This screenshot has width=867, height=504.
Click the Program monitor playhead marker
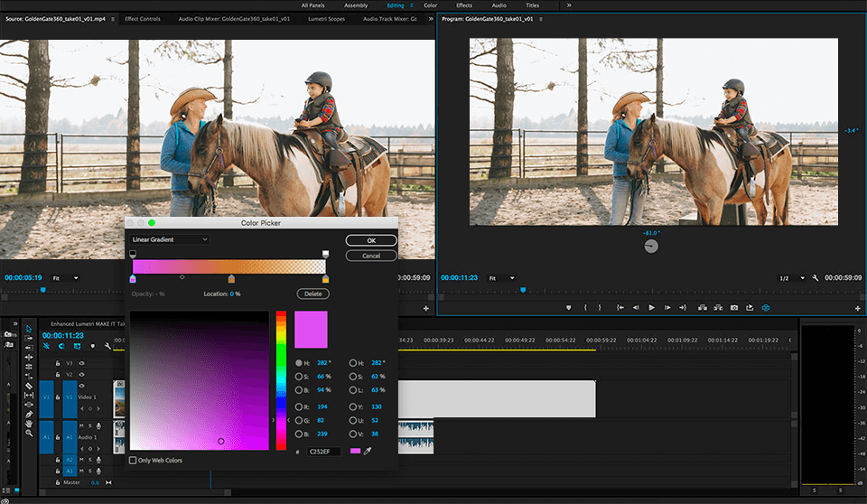pos(523,289)
